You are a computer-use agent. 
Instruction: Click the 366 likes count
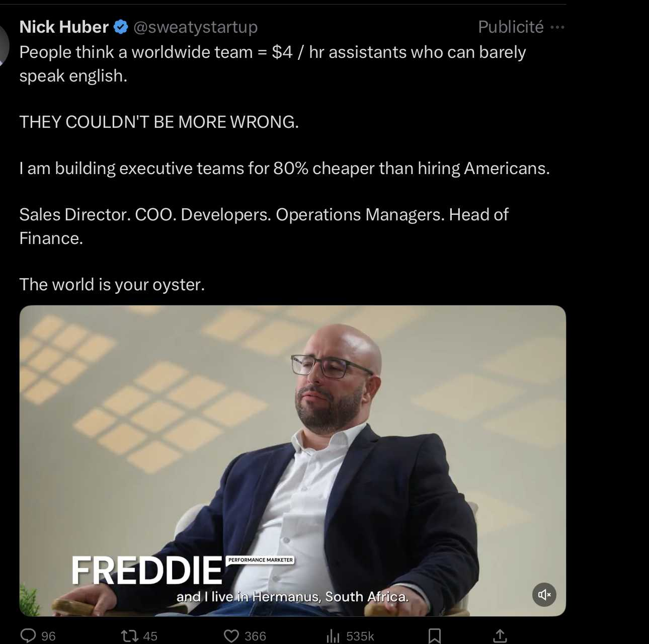(255, 636)
